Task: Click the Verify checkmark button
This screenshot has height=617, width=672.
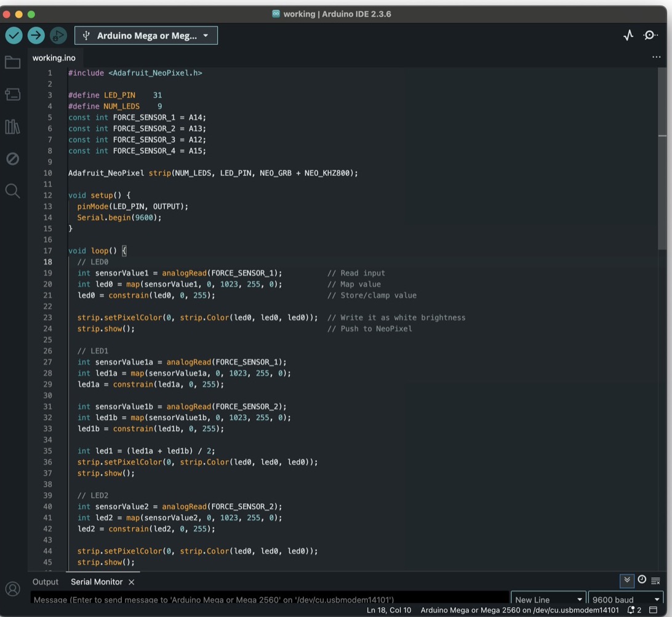Action: coord(14,36)
